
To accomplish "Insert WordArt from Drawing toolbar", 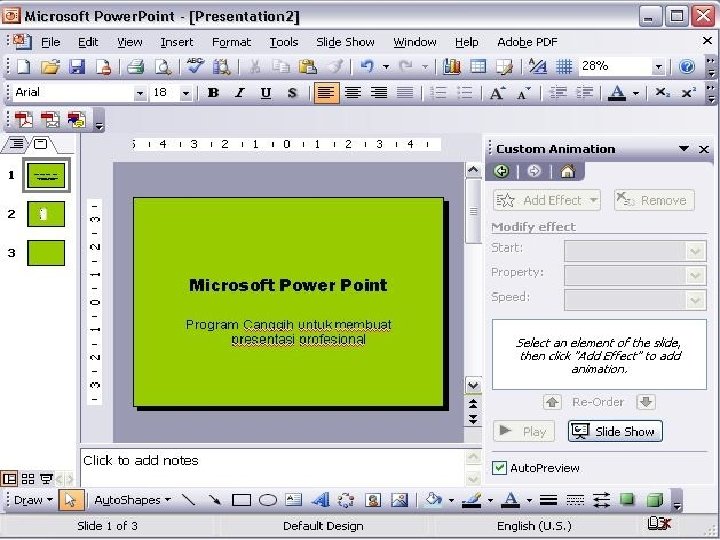I will (320, 500).
